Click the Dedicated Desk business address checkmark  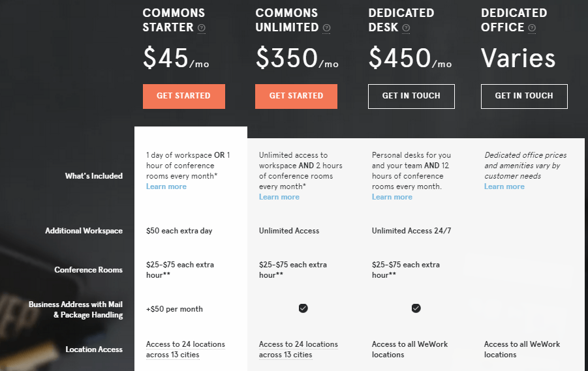(x=416, y=308)
